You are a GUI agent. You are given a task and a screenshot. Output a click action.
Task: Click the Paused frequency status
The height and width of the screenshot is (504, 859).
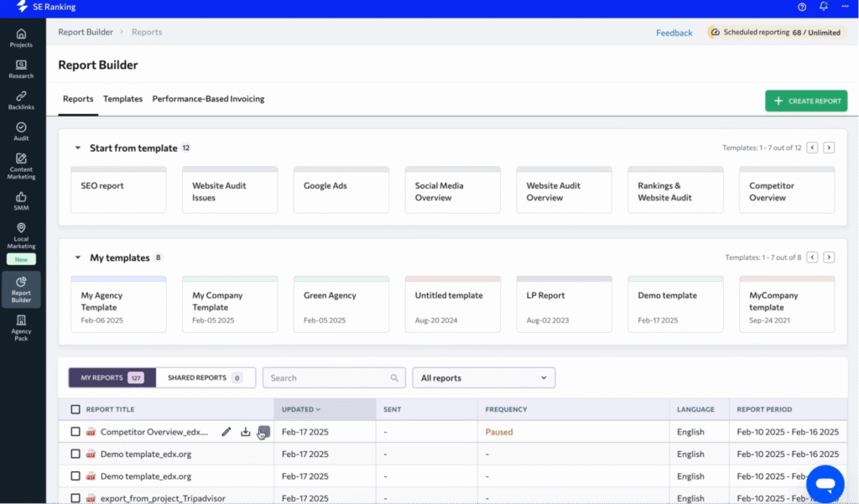499,432
